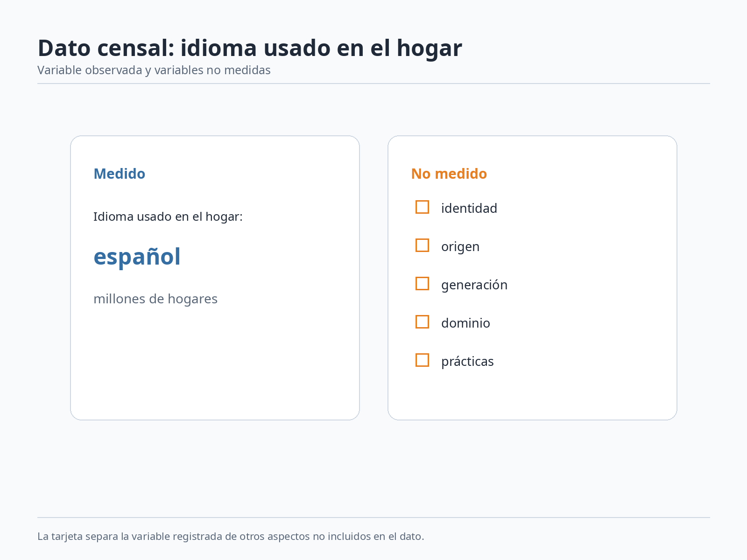Click the identidad label text
The height and width of the screenshot is (560, 747).
click(x=469, y=208)
